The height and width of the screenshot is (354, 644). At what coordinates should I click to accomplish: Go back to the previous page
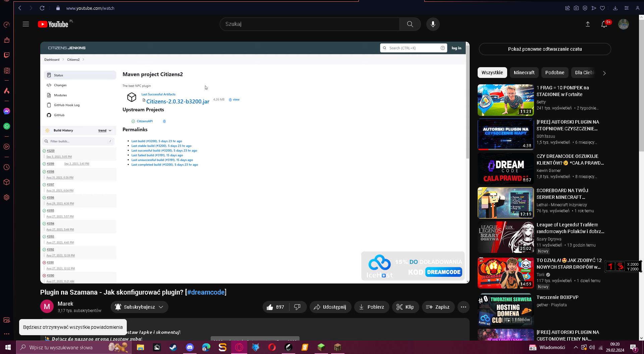point(20,8)
